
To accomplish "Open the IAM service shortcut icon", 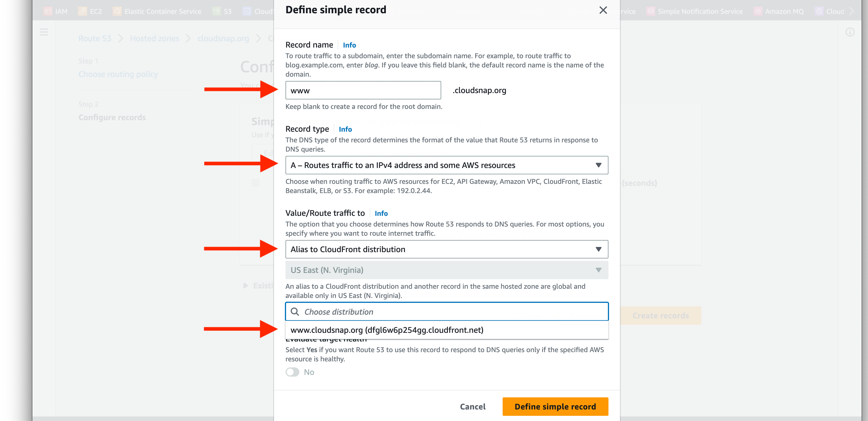I will pos(48,12).
